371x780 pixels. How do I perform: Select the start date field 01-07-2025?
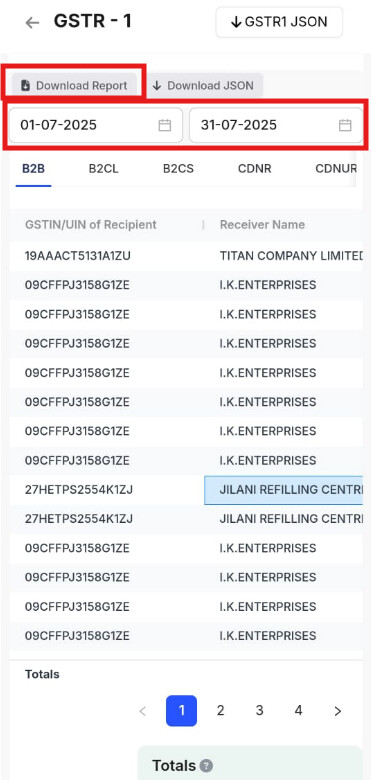pyautogui.click(x=95, y=125)
